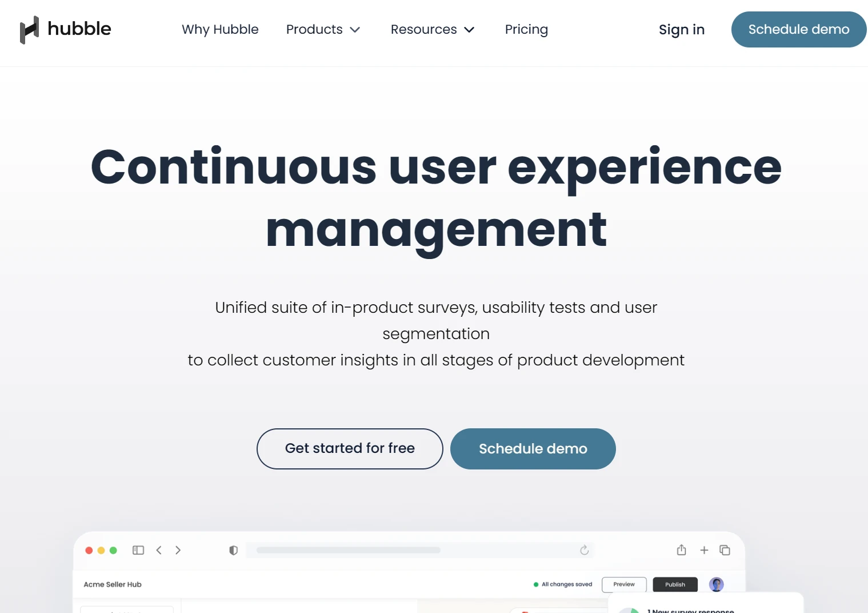Screen dimensions: 868x613
Task: Go to the Pricing page
Action: click(526, 30)
